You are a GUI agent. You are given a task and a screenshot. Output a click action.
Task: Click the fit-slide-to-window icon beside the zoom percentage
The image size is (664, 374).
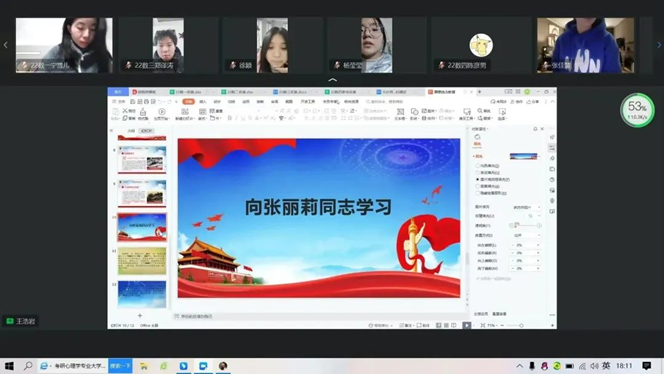click(483, 325)
